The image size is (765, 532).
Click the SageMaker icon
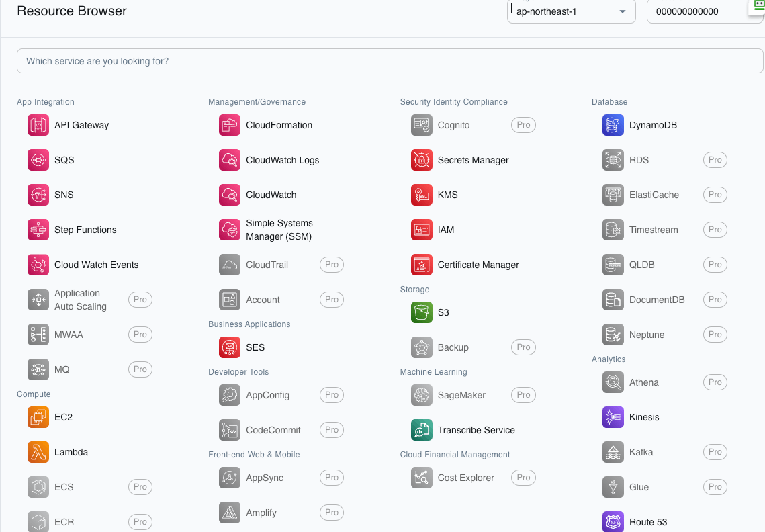click(x=422, y=395)
